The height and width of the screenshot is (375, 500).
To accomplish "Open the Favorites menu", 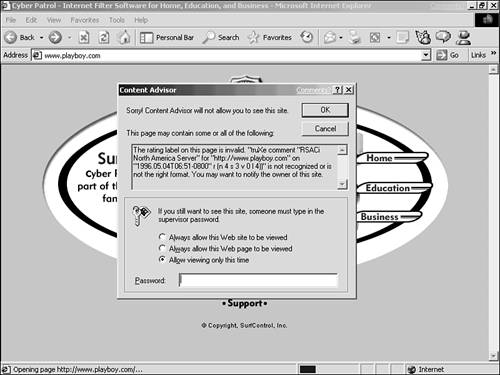I will 85,20.
